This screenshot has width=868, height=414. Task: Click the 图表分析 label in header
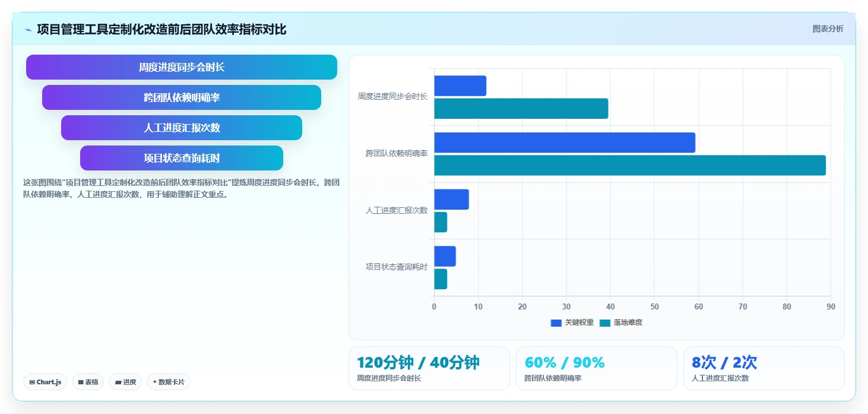[x=828, y=29]
